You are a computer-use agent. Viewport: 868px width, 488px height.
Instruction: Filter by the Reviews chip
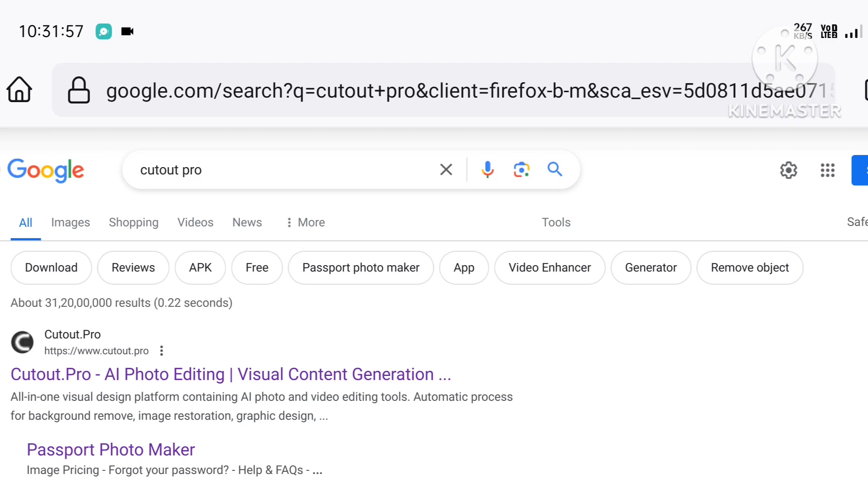(133, 267)
